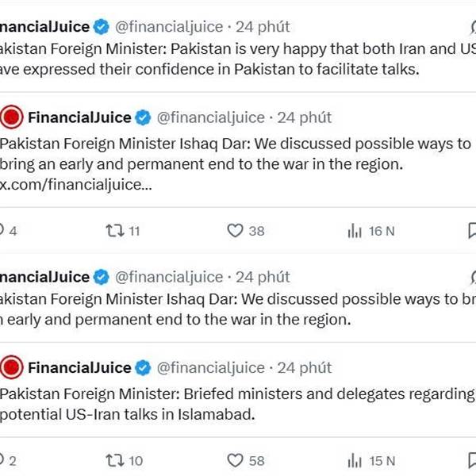Reply to the post with 4 replies
This screenshot has height=476, width=476.
[3, 231]
